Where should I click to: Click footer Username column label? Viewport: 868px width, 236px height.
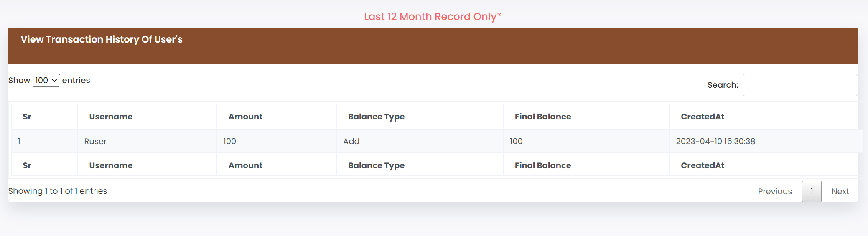point(111,165)
